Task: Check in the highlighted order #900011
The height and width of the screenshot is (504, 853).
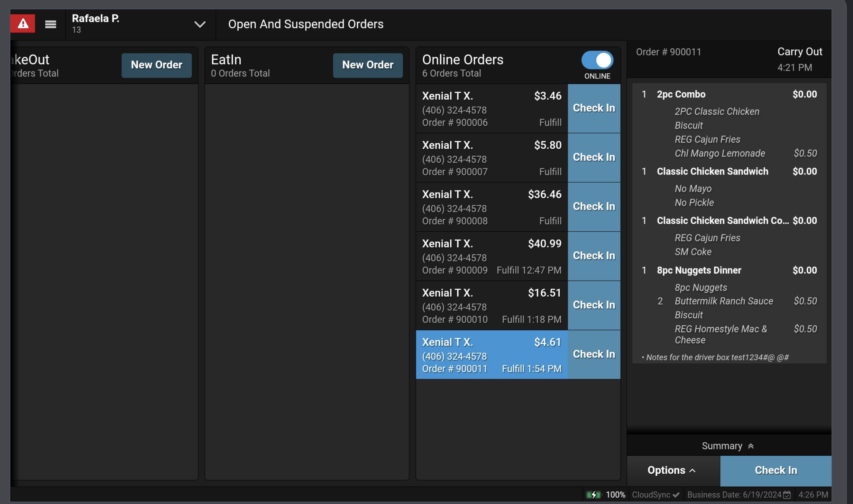Action: pos(594,354)
